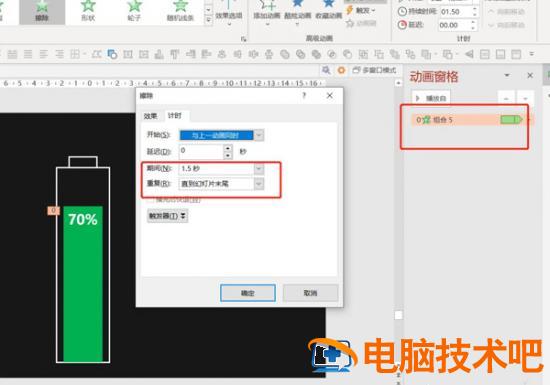Switch to the 效果 tab in dialog
Image resolution: width=550 pixels, height=385 pixels.
click(x=150, y=116)
